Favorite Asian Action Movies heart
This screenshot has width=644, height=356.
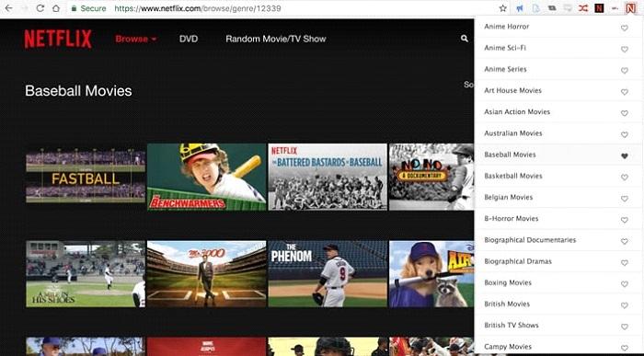[625, 113]
